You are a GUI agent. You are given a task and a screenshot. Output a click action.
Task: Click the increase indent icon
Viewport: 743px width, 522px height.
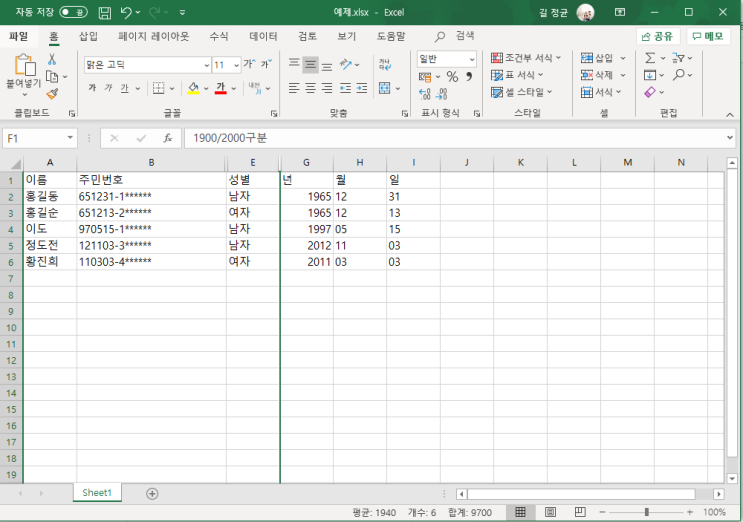coord(362,88)
